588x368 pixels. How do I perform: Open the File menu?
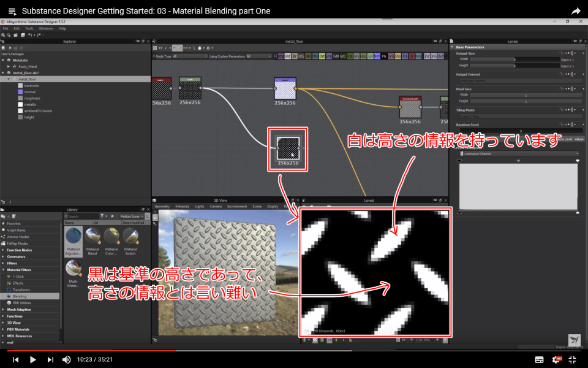(x=6, y=29)
